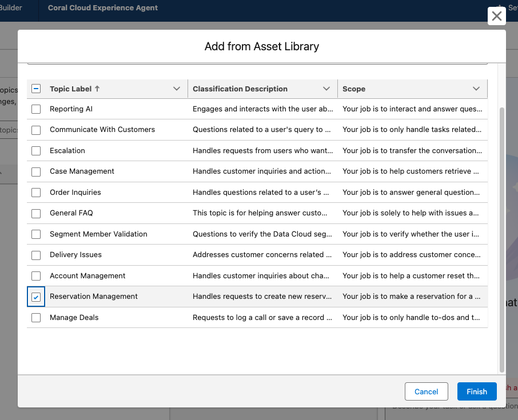Click the Scope column header label
518x420 pixels.
354,89
